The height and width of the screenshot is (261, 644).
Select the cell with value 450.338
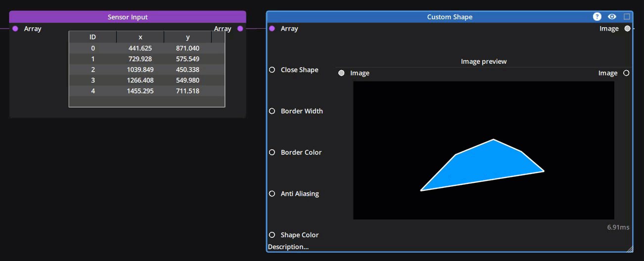point(188,70)
